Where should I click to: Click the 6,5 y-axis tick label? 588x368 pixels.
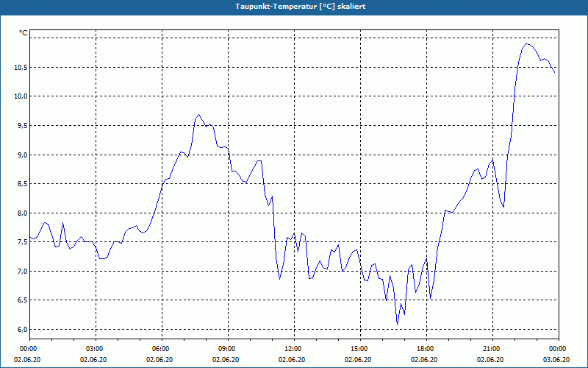[23, 300]
